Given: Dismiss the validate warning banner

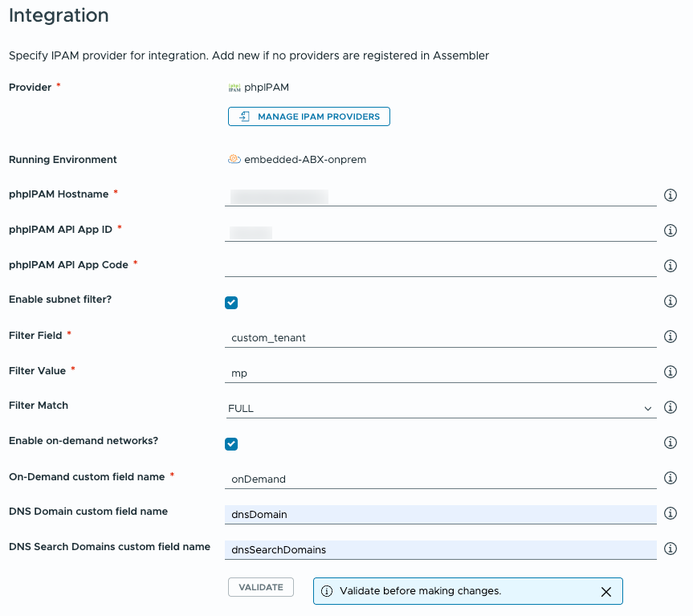Looking at the screenshot, I should (606, 591).
